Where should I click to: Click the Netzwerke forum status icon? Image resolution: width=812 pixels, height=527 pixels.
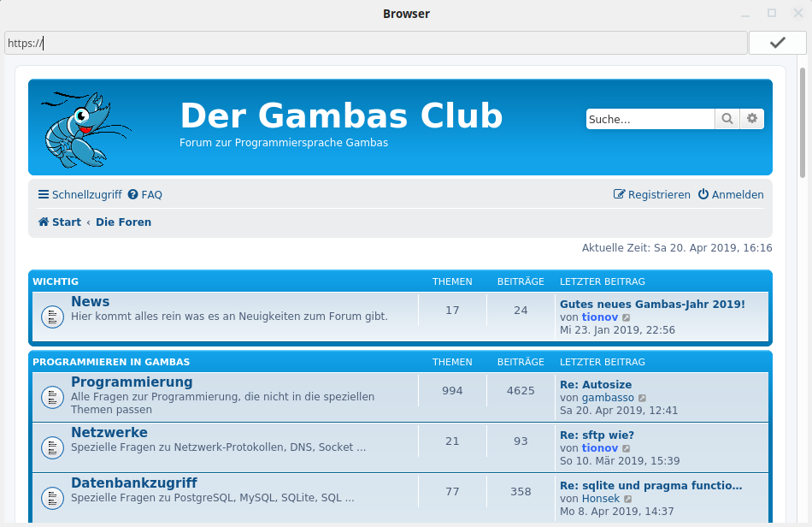pyautogui.click(x=52, y=447)
